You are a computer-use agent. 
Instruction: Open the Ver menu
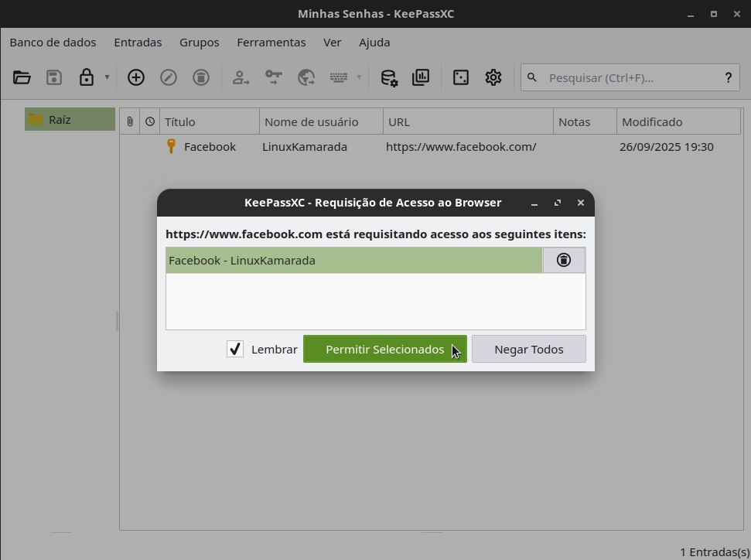[333, 43]
